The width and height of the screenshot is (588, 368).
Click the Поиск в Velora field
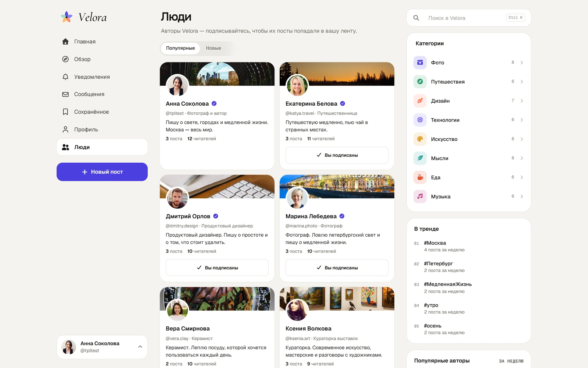(x=469, y=18)
